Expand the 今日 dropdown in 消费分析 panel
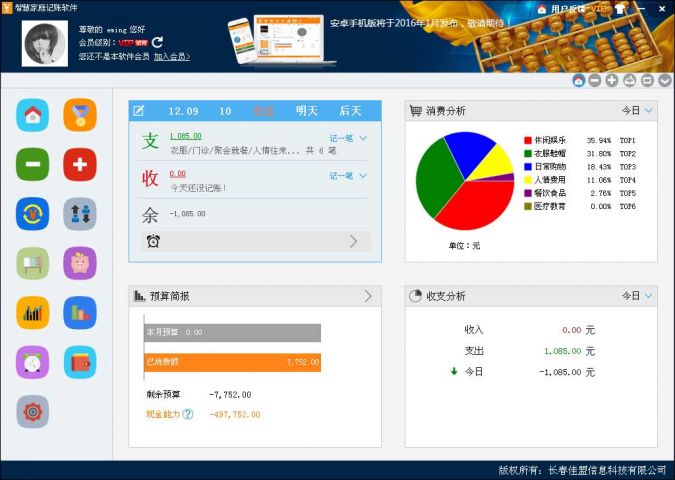This screenshot has width=675, height=480. tap(637, 111)
